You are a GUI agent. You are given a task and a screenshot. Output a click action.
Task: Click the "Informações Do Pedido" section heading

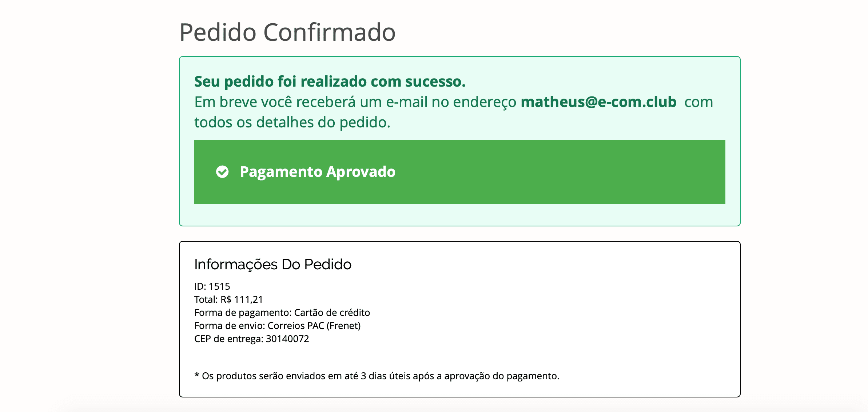pyautogui.click(x=273, y=264)
